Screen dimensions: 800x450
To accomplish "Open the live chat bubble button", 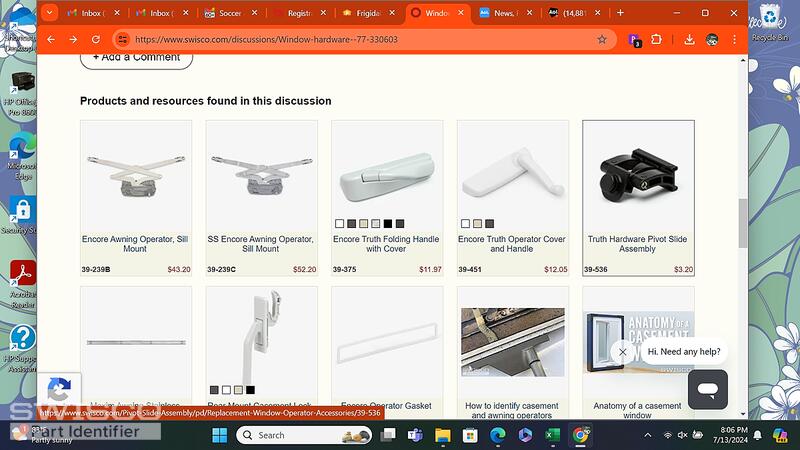I will tap(708, 389).
